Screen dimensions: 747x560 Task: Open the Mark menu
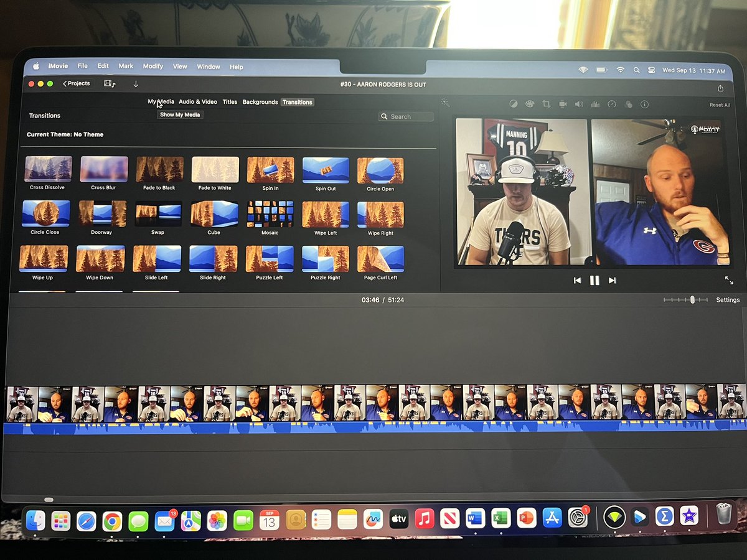(x=126, y=66)
